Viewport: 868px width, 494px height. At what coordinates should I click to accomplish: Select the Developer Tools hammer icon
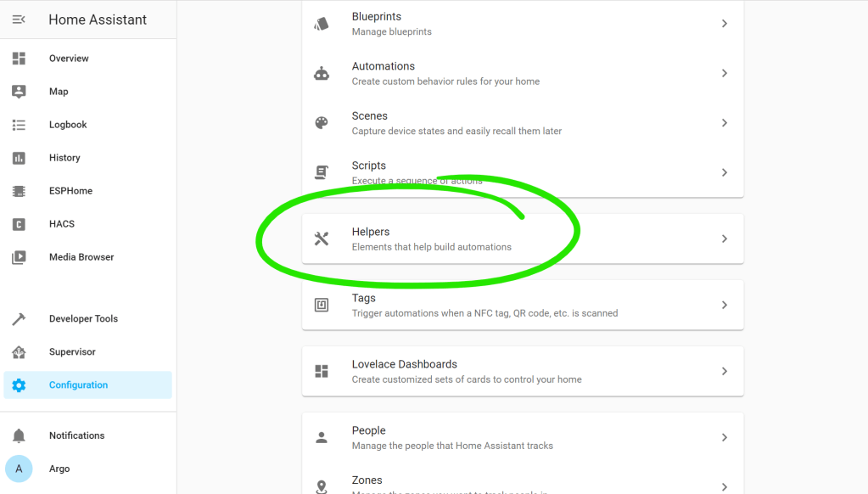coord(19,318)
